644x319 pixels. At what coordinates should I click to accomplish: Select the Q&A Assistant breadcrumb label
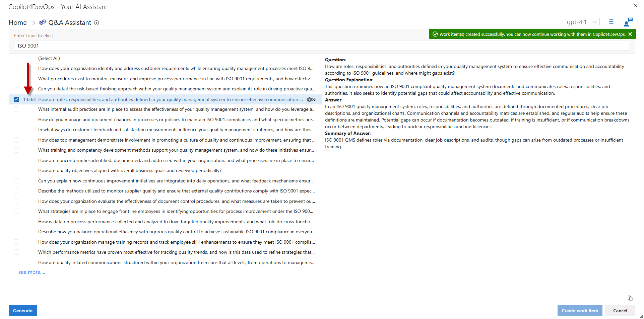(70, 22)
